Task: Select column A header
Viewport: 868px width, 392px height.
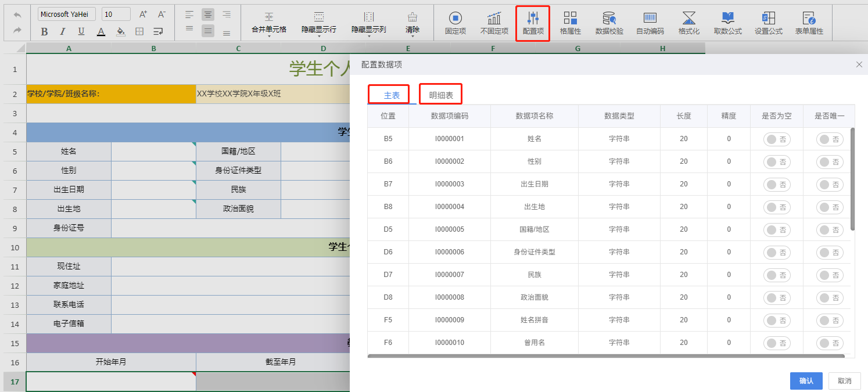Action: [x=69, y=49]
